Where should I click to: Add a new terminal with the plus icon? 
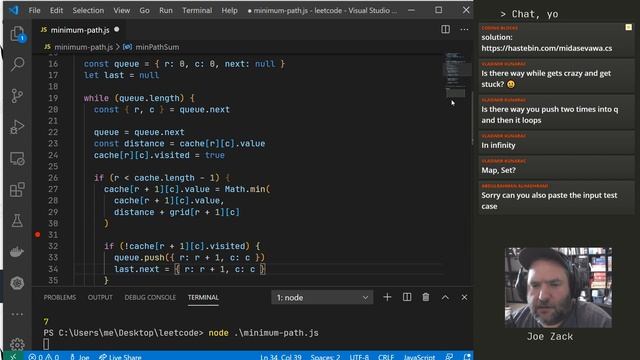point(387,297)
